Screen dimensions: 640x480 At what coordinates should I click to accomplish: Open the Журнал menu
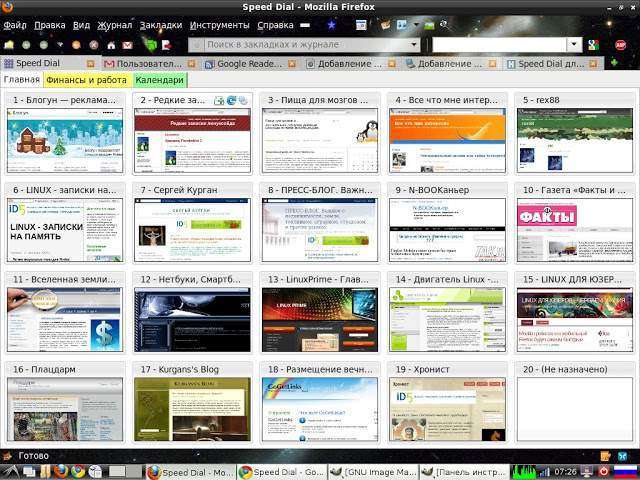(115, 25)
